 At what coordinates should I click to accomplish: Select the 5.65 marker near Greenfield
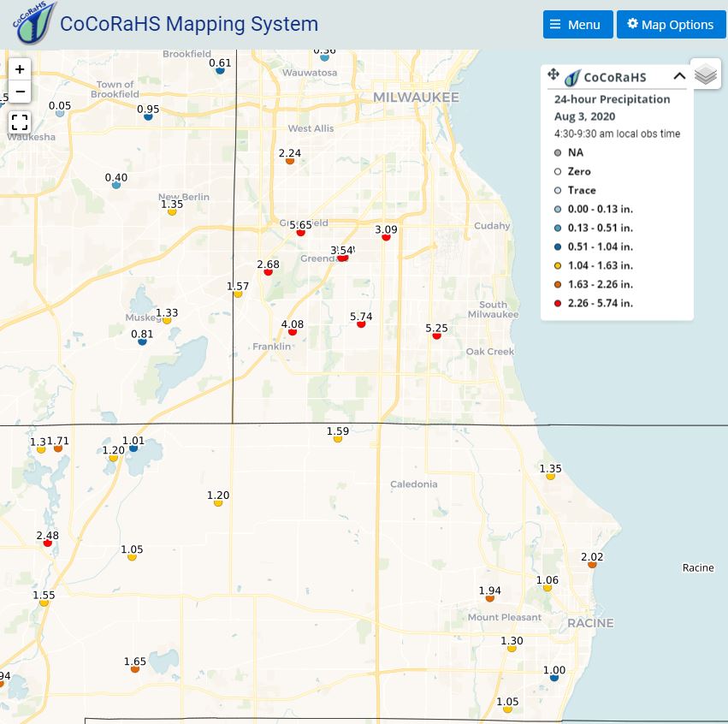click(x=300, y=233)
